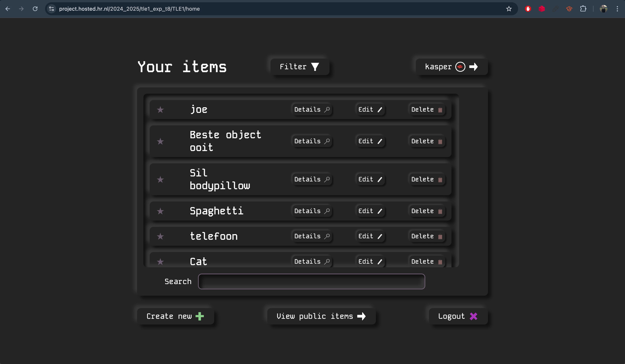This screenshot has height=364, width=625.
Task: Toggle the favorite star next to joe
Action: click(161, 110)
